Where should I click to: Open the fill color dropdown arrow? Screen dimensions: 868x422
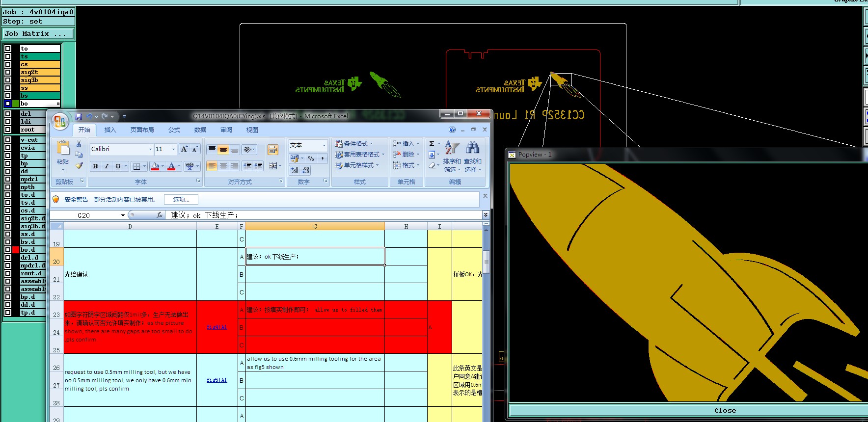[163, 166]
